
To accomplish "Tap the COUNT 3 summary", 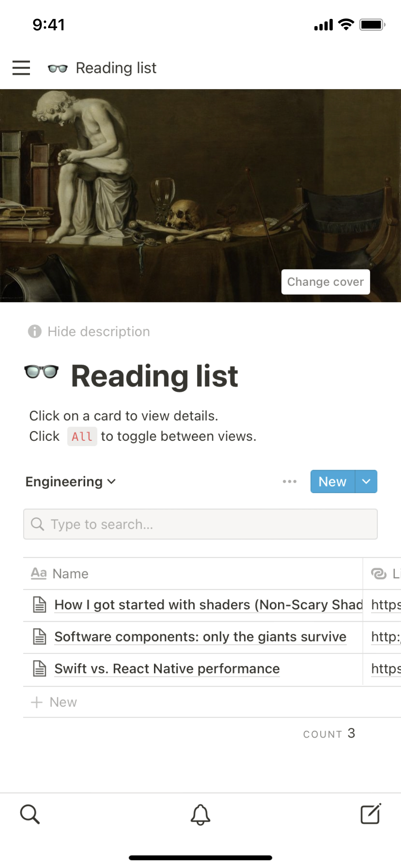I will point(329,734).
